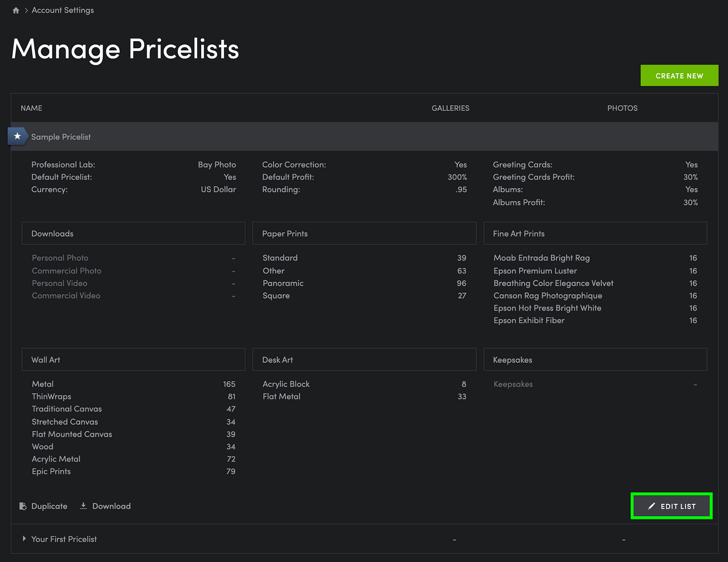Click the Galleries column header
Viewport: 728px width, 562px height.
tap(450, 108)
